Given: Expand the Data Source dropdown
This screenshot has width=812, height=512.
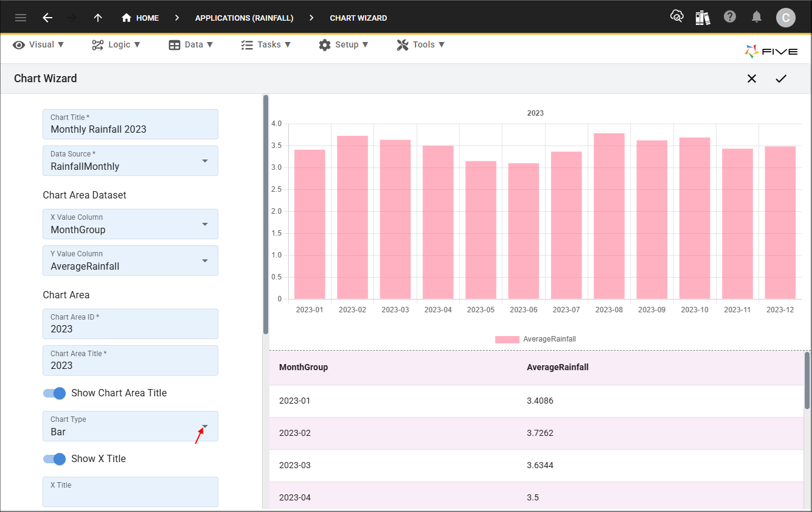Looking at the screenshot, I should click(x=205, y=161).
